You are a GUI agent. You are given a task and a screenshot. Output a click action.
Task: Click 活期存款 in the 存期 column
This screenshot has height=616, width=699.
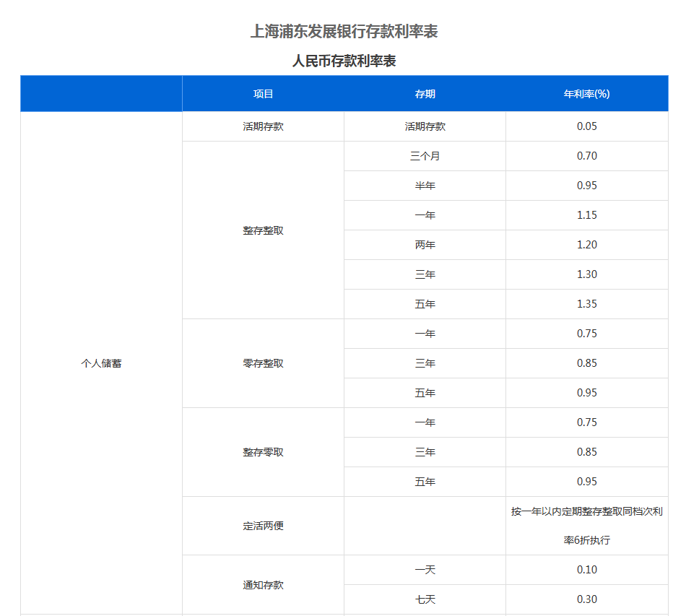pos(425,126)
